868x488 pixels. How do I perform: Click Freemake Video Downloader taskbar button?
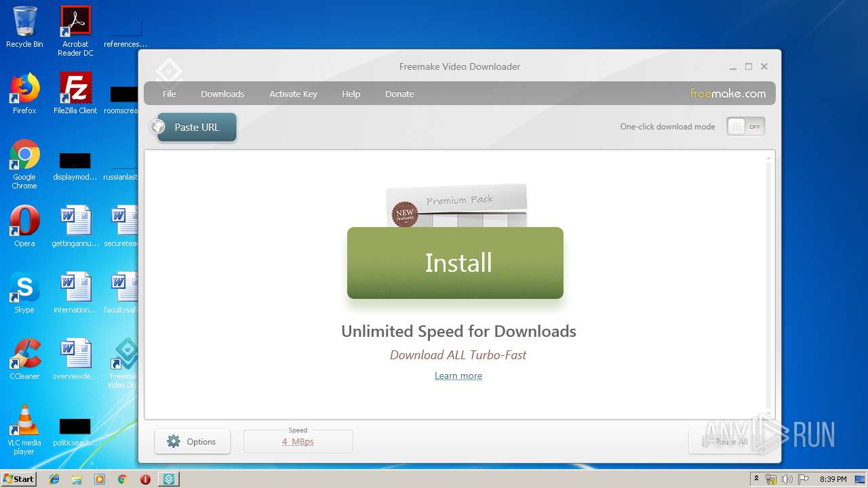coord(169,479)
